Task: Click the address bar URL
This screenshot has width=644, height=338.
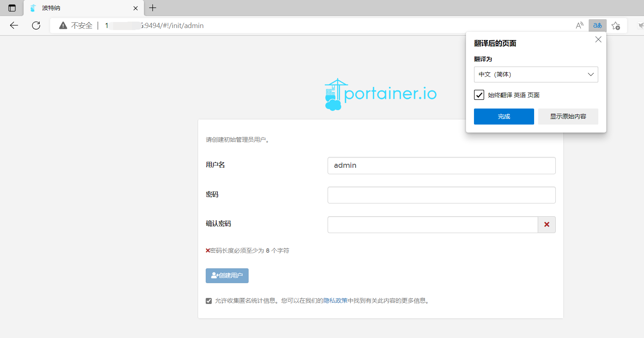Action: 154,26
